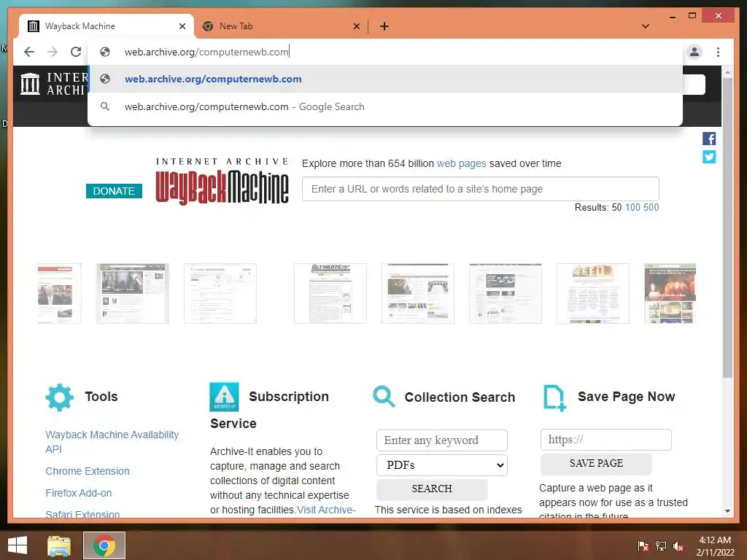Open the Windows Start menu
This screenshot has height=560, width=747.
pos(18,545)
